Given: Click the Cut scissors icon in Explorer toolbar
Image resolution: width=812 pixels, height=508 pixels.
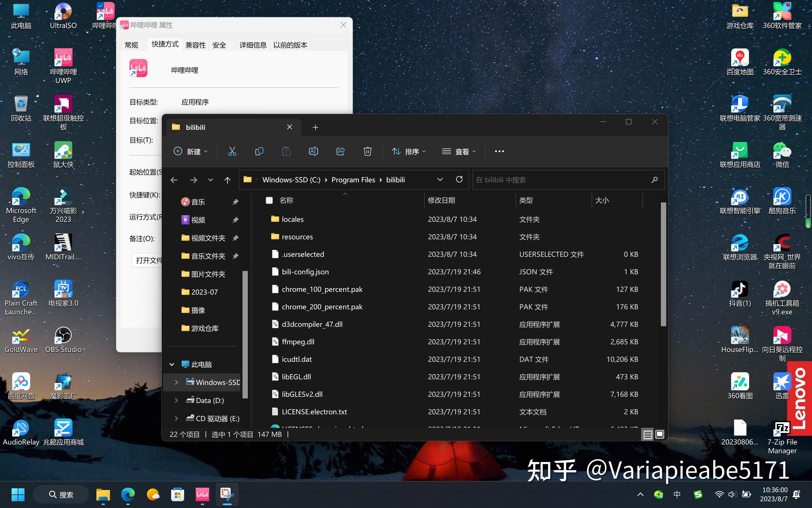Looking at the screenshot, I should [x=232, y=152].
